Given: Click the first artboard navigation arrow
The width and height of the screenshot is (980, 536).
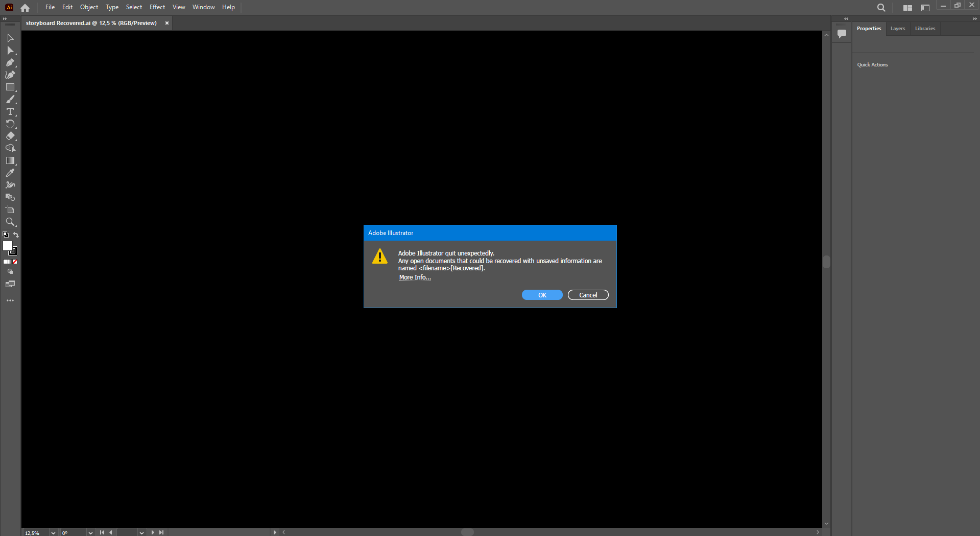Looking at the screenshot, I should pos(102,532).
